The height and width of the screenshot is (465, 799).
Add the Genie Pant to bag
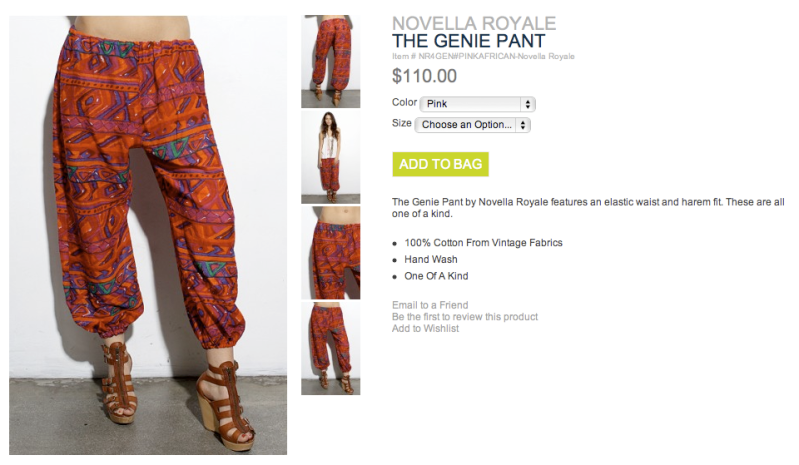440,164
